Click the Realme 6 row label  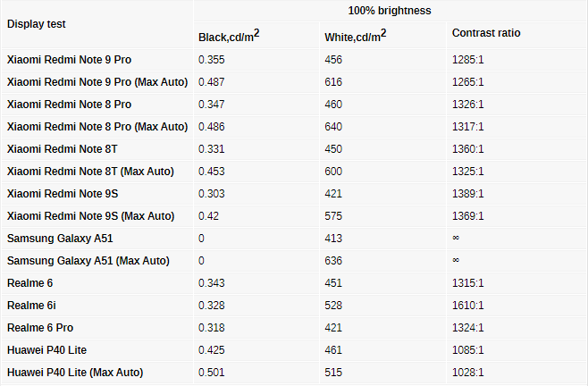coord(29,283)
